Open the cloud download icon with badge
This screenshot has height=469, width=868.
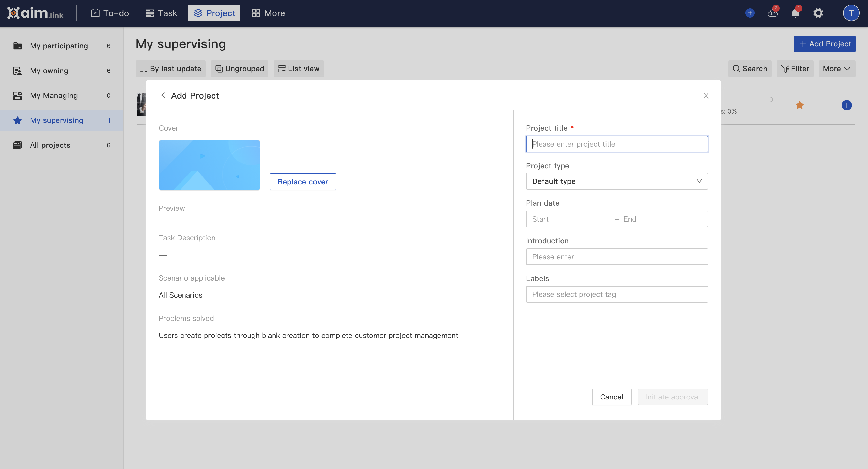click(x=772, y=13)
